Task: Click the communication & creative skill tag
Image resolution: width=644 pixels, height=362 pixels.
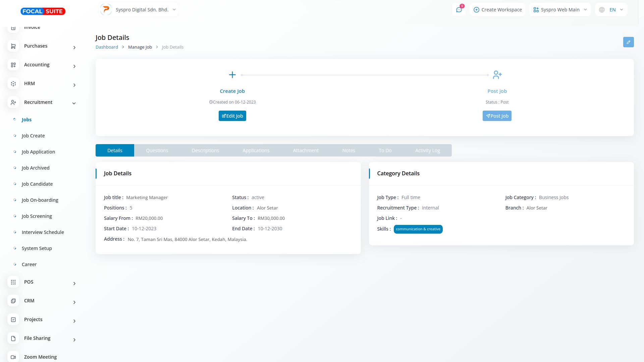Action: [418, 229]
